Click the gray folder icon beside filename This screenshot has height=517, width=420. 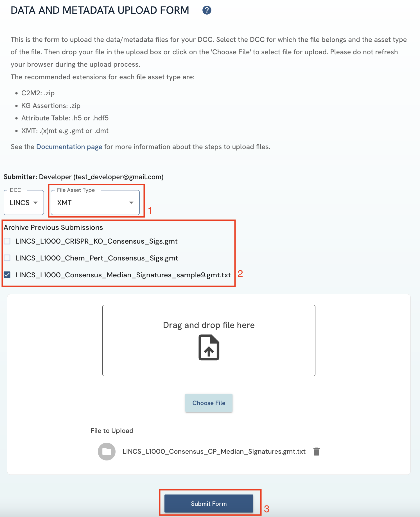tap(107, 451)
